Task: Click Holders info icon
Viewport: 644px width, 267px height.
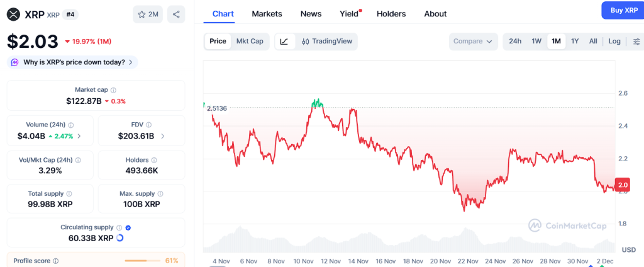Action: coord(154,160)
